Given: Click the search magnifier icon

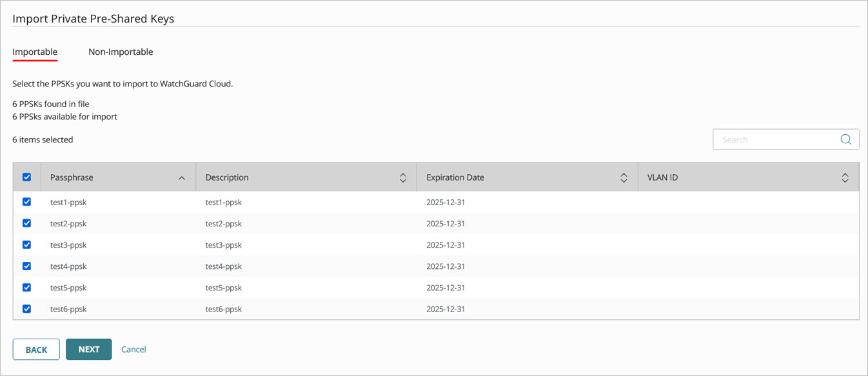Looking at the screenshot, I should pos(845,139).
